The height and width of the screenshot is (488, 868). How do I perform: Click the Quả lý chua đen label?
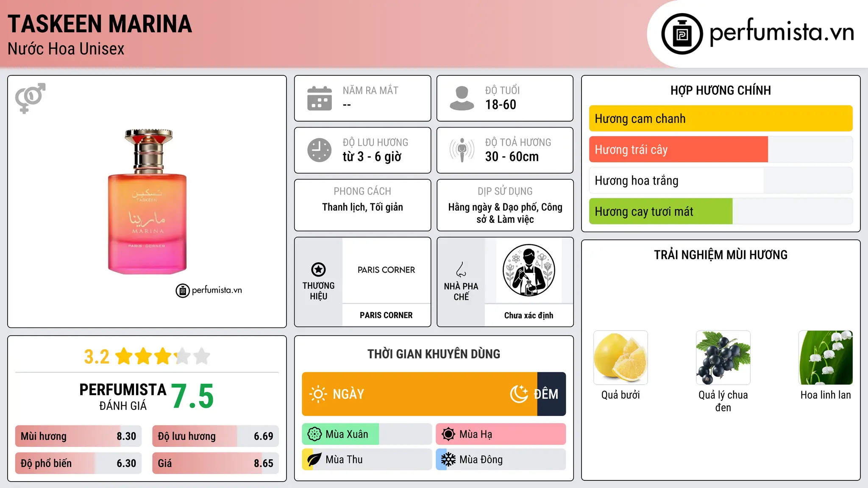tap(723, 401)
